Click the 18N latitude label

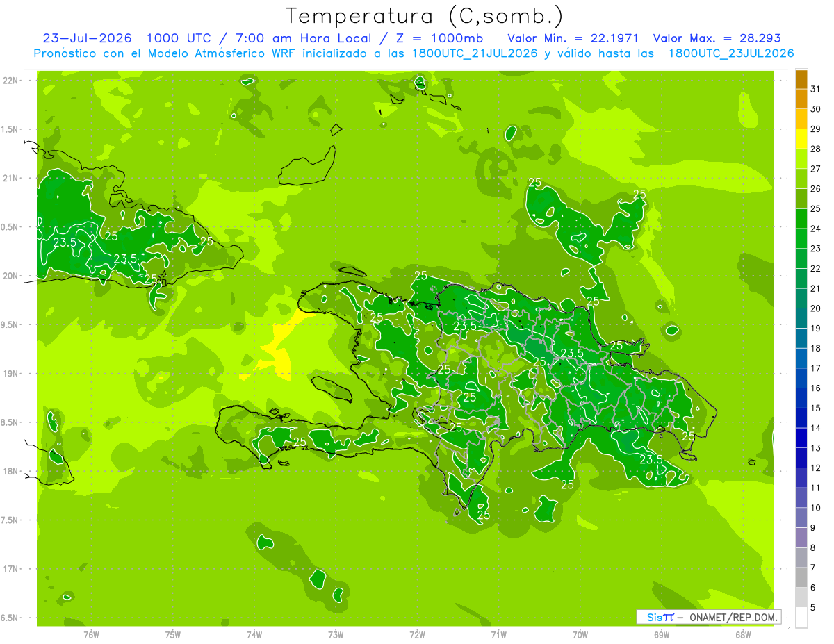(11, 471)
